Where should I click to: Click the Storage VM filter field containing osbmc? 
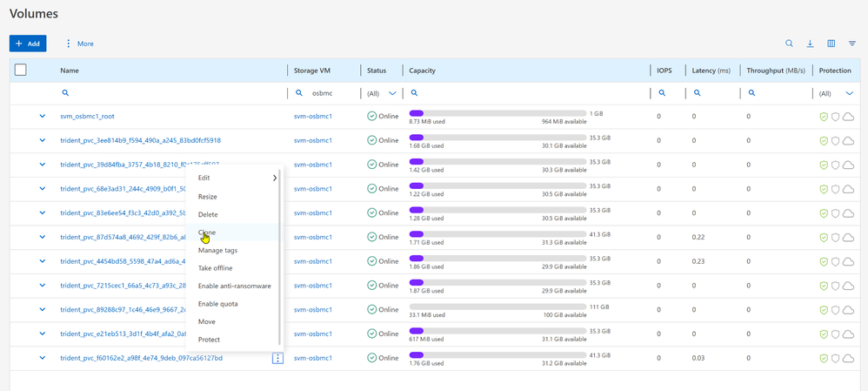click(x=331, y=93)
